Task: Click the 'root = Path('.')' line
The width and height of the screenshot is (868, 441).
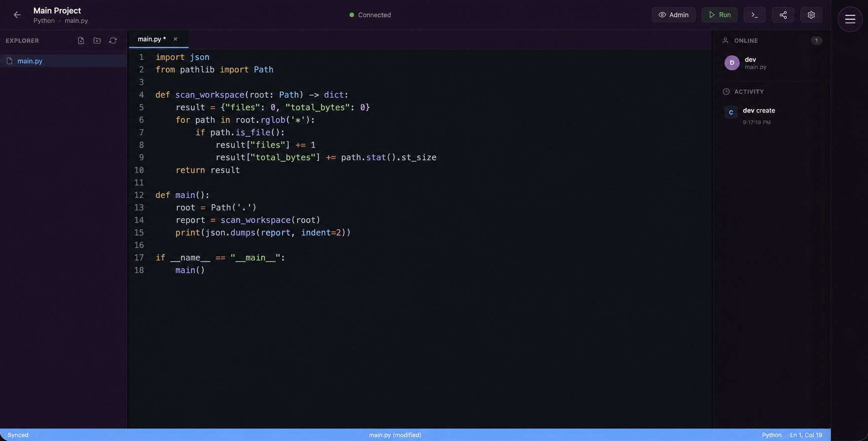Action: point(216,207)
